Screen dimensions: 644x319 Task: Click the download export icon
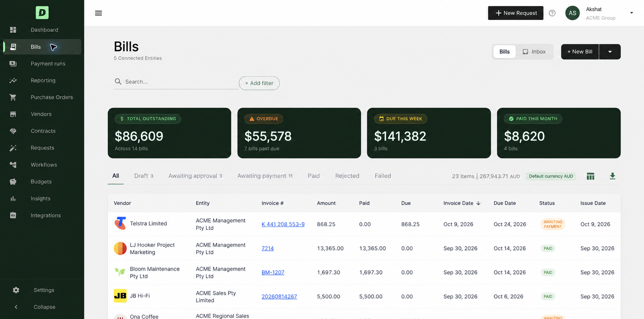(x=612, y=176)
